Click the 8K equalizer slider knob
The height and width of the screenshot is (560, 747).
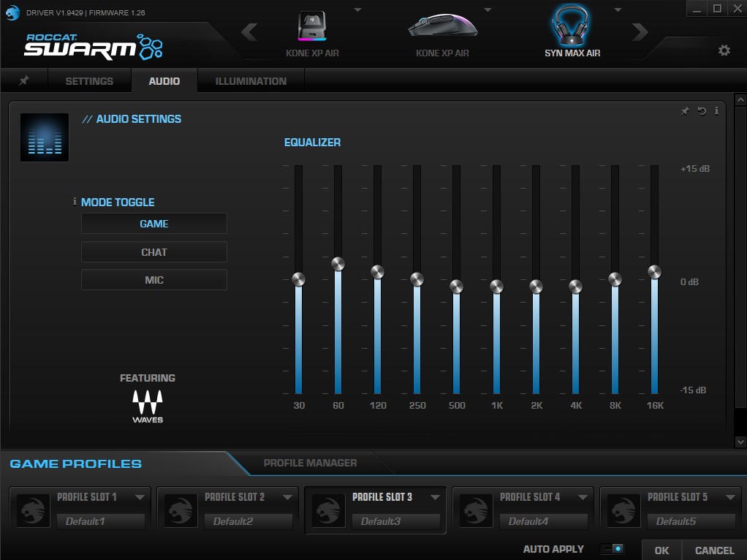[x=615, y=279]
